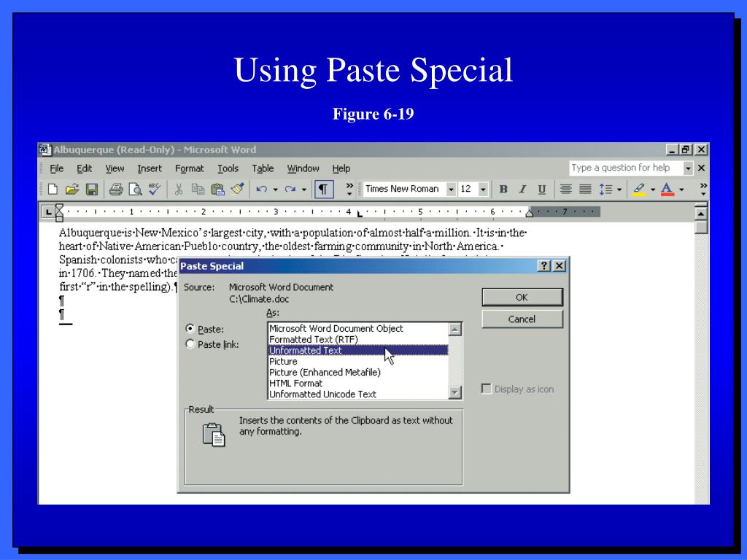Center align the text

pyautogui.click(x=566, y=190)
